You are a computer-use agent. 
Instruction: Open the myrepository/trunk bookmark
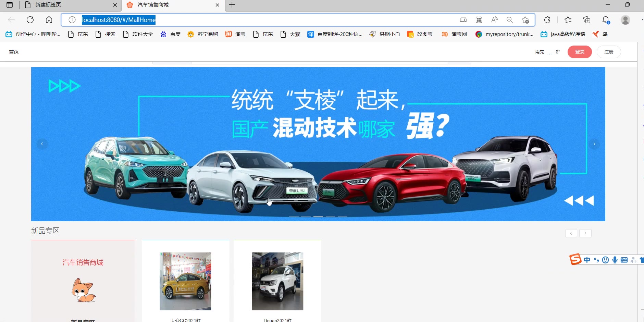[505, 34]
